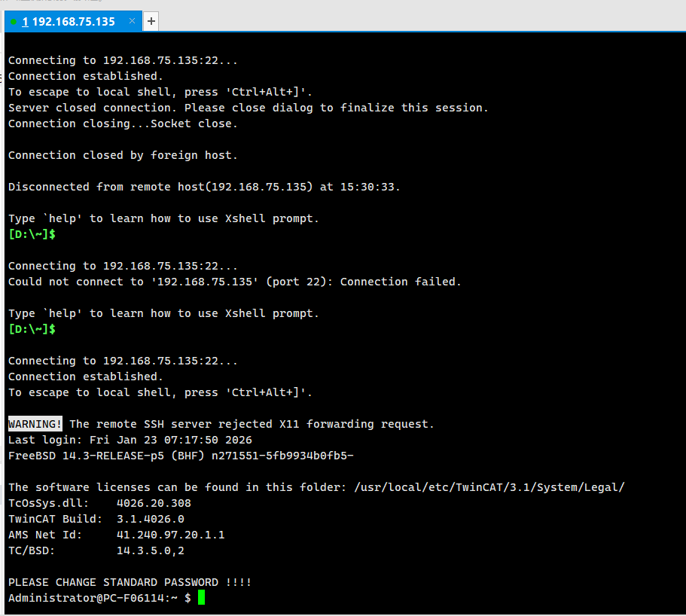Click the 'Connection closing...Socket close' line
Image resolution: width=686 pixels, height=616 pixels.
pyautogui.click(x=123, y=124)
